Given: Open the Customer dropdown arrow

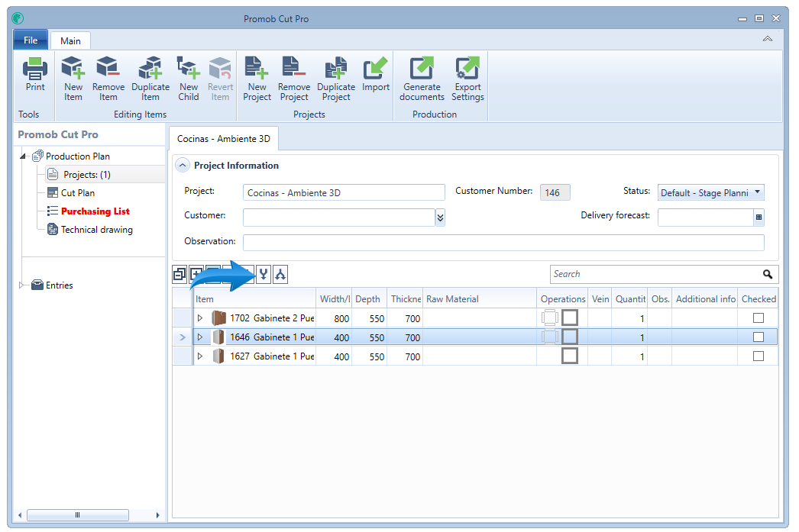Looking at the screenshot, I should [x=440, y=218].
